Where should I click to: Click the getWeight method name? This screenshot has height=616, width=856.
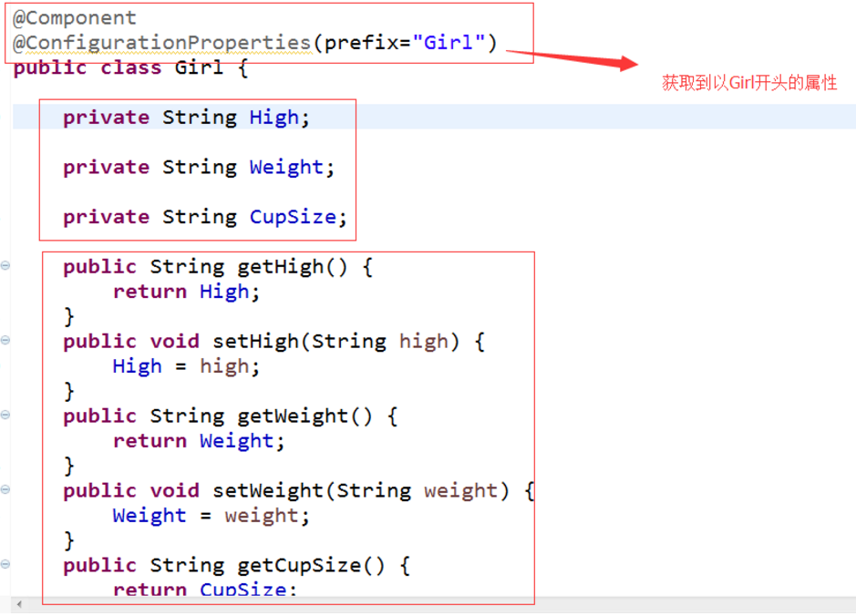[x=294, y=416]
